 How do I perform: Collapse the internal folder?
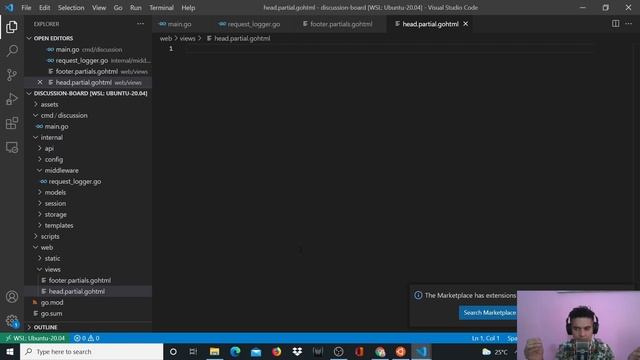tap(51, 138)
